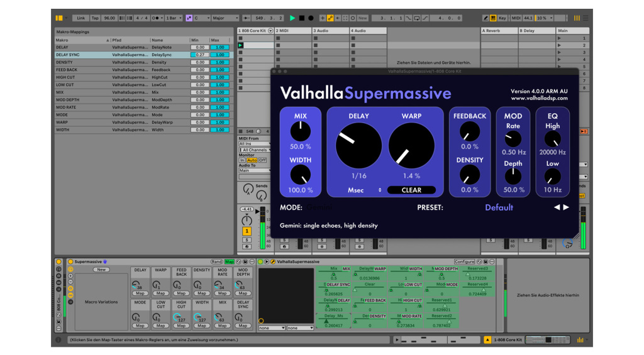Launch the playing clip on 808 Core Kit
644x355 pixels.
pos(241,45)
